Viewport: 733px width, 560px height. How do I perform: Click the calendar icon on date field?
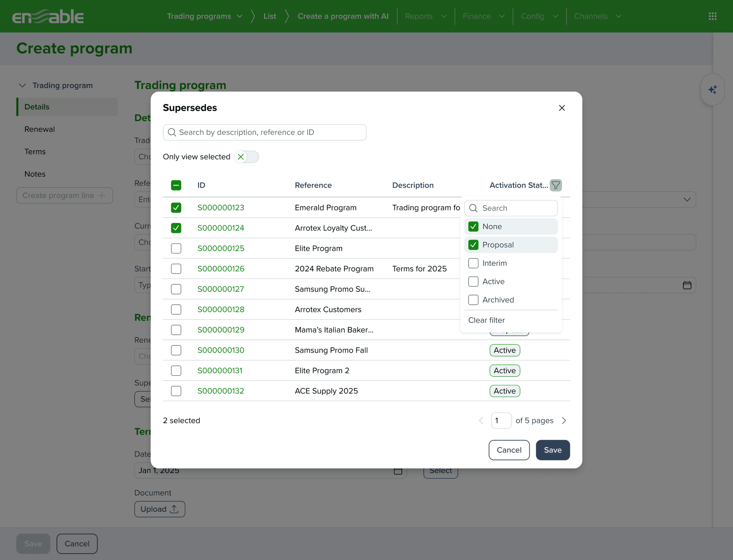pyautogui.click(x=686, y=285)
